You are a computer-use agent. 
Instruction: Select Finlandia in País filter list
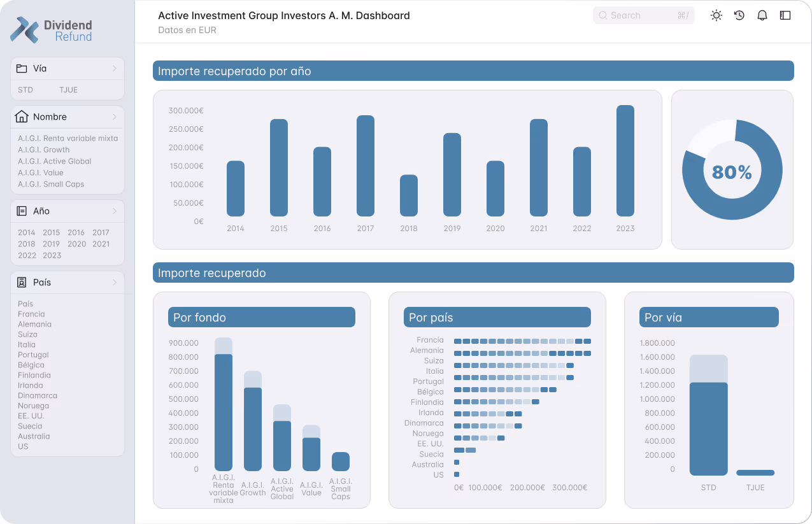point(34,375)
